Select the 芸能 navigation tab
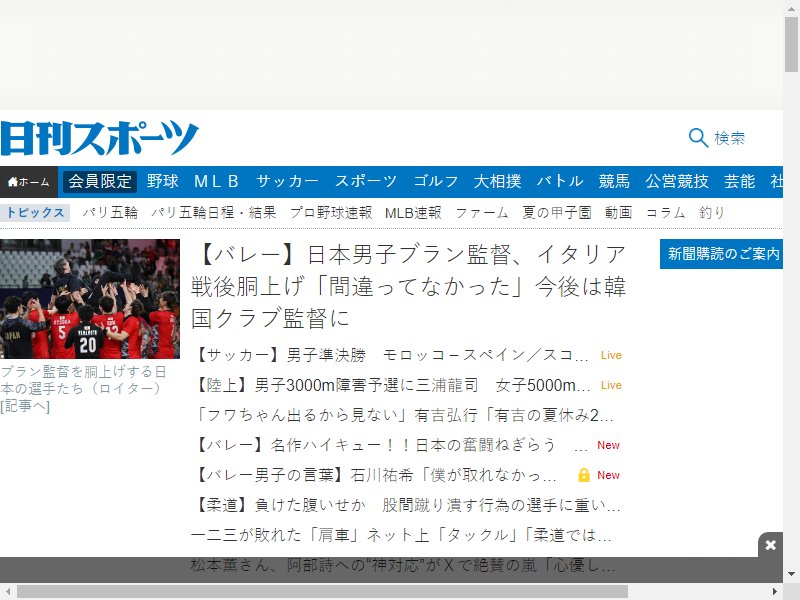 tap(739, 182)
